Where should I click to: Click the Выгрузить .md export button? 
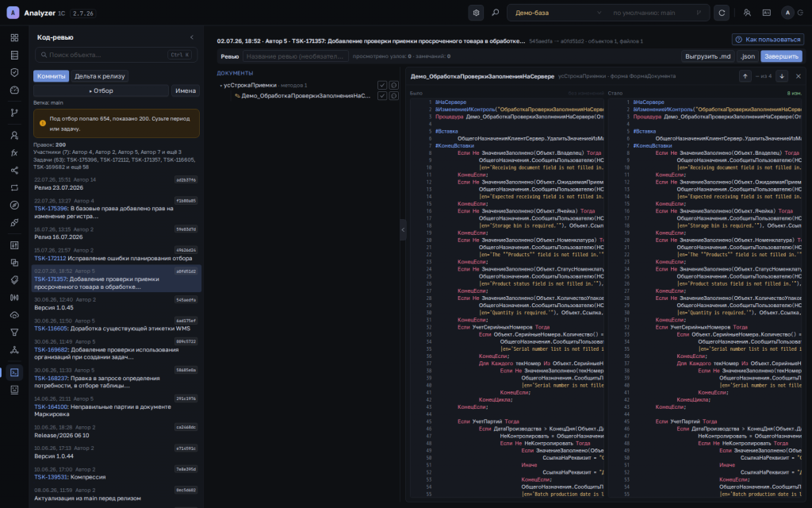click(x=708, y=56)
